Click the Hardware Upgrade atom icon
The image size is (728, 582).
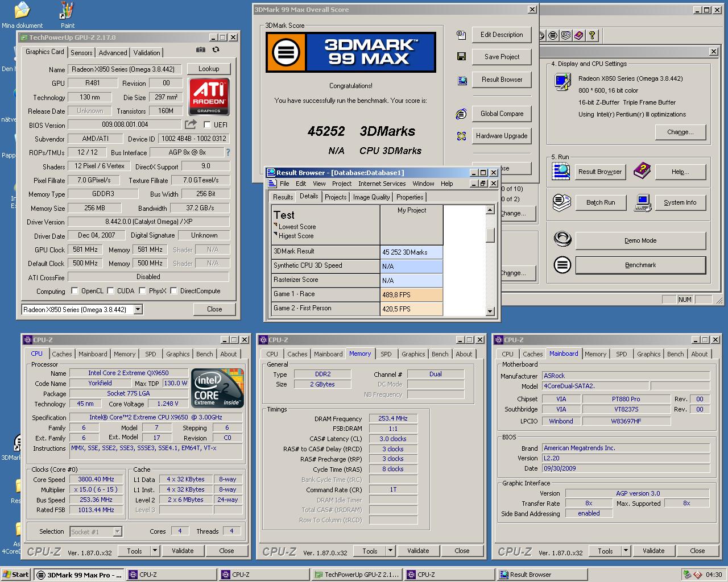pos(461,136)
